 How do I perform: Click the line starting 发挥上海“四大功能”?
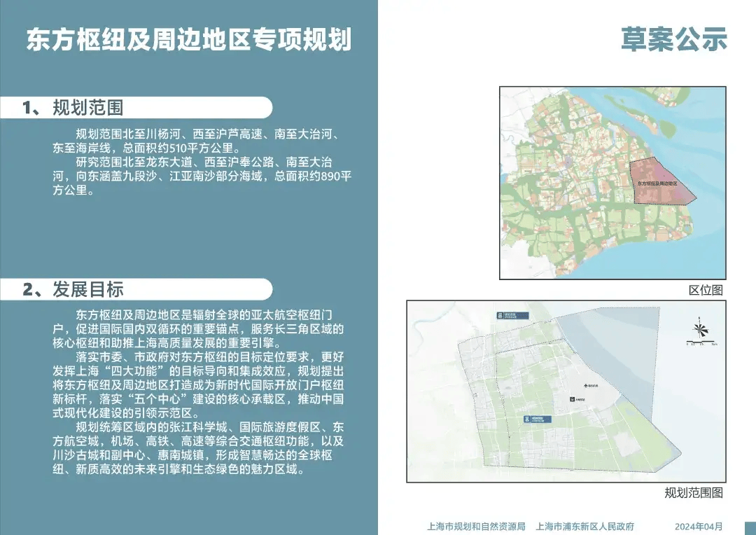pyautogui.click(x=198, y=371)
